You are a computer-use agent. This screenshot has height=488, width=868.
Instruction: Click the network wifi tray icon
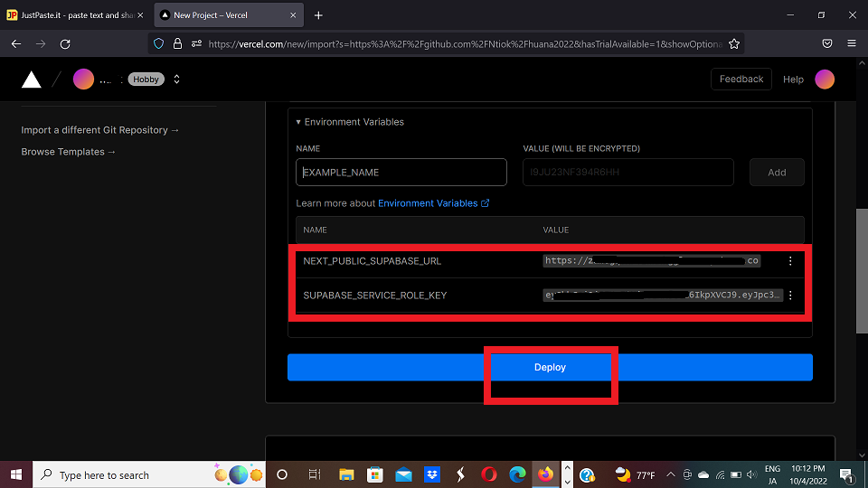tap(720, 474)
